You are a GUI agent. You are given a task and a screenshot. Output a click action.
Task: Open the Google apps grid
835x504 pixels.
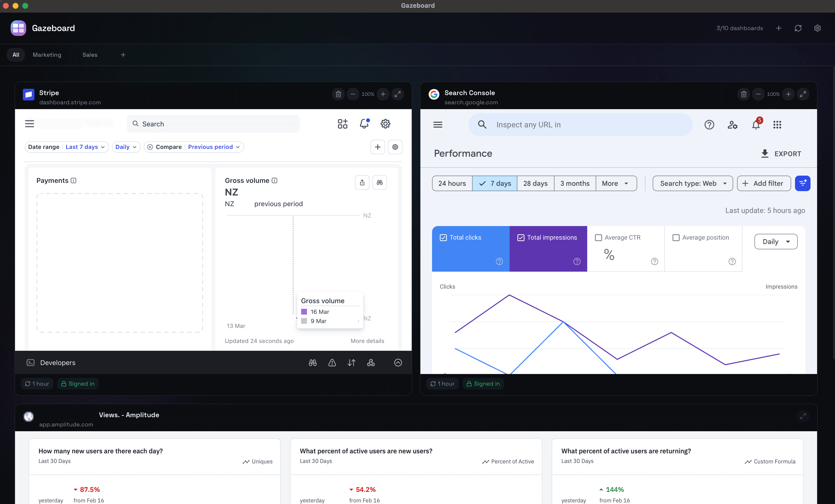click(777, 125)
